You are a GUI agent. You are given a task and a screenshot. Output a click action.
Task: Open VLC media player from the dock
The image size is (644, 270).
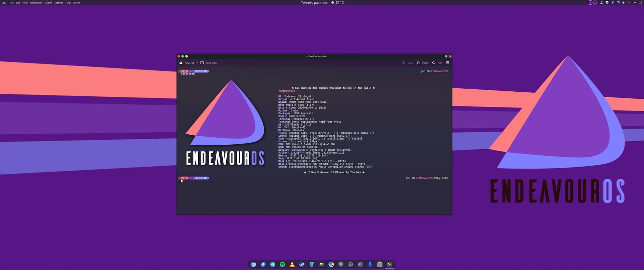pos(292,264)
